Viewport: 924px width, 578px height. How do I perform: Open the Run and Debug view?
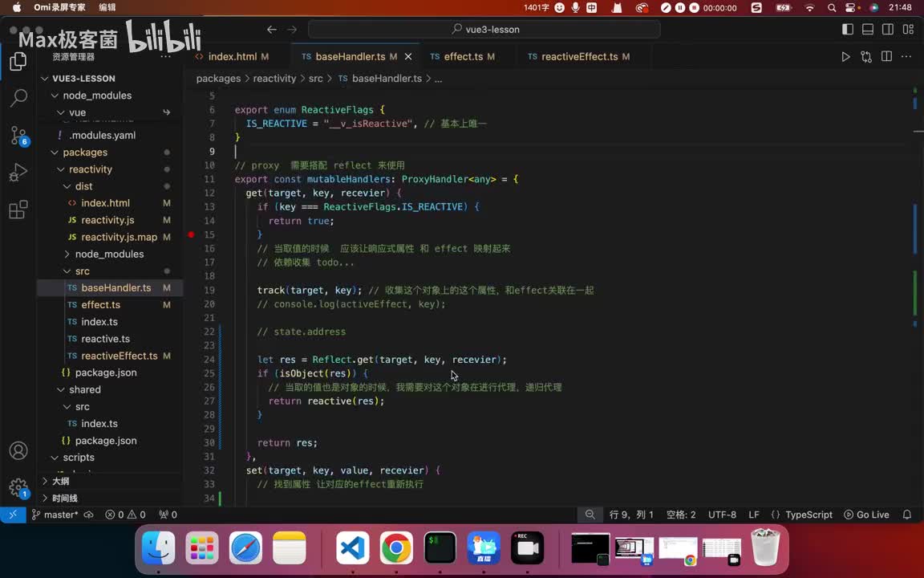[18, 173]
